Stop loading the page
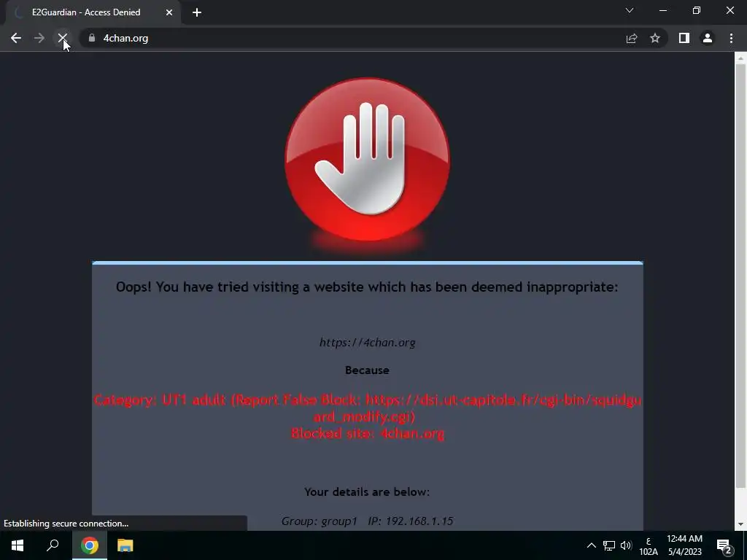Screen dimensions: 747x560 [x=63, y=38]
